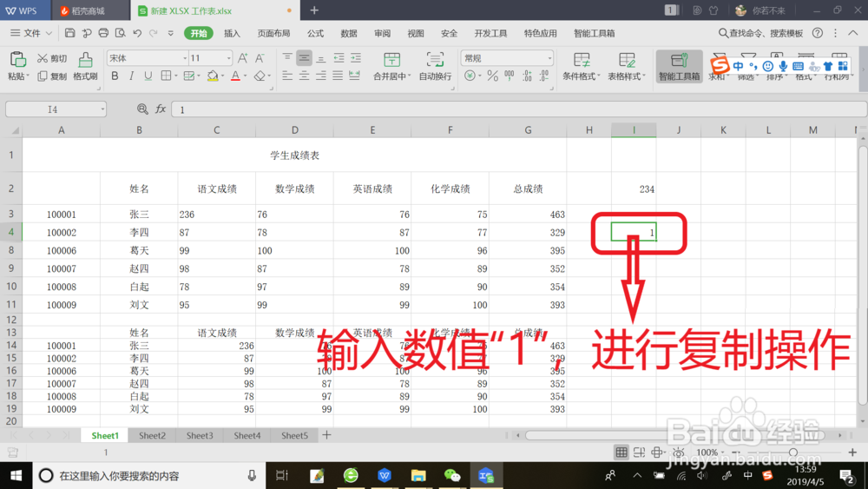Open the 稻壳商城 tab
This screenshot has width=868, height=489.
pos(89,10)
